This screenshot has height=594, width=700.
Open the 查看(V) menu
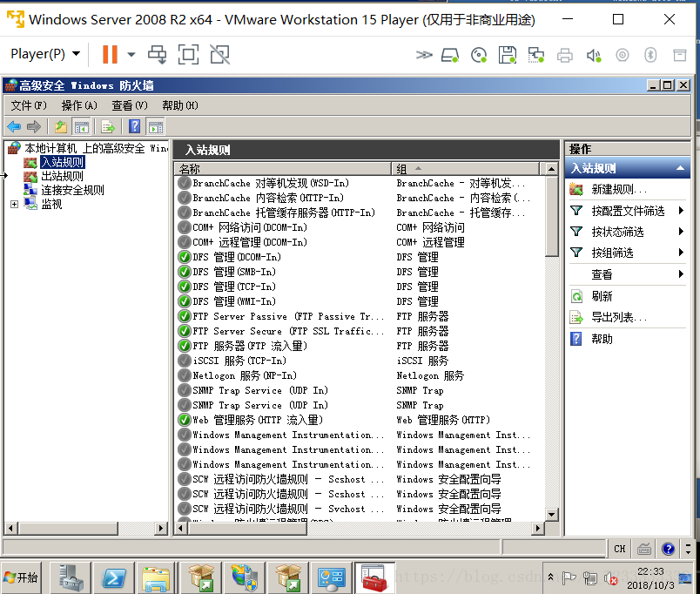tap(130, 105)
